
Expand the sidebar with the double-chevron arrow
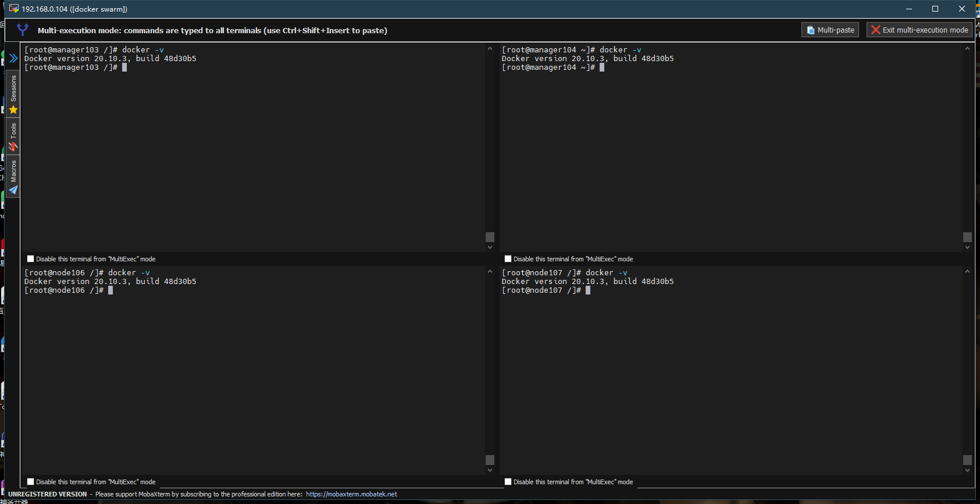[13, 58]
